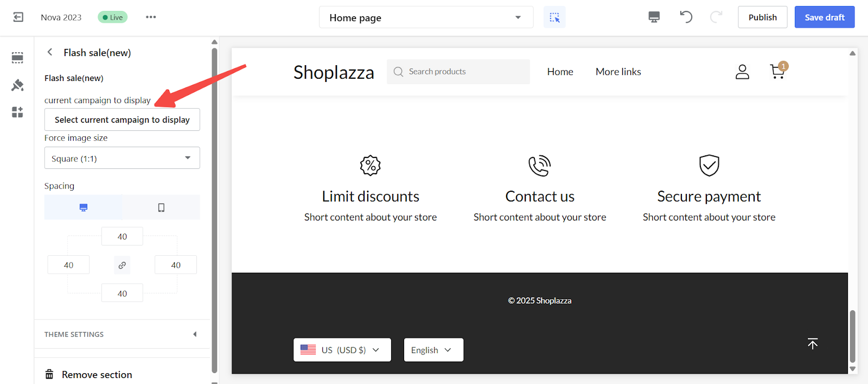Click the Shoplazza store logo
This screenshot has width=868, height=384.
click(334, 72)
